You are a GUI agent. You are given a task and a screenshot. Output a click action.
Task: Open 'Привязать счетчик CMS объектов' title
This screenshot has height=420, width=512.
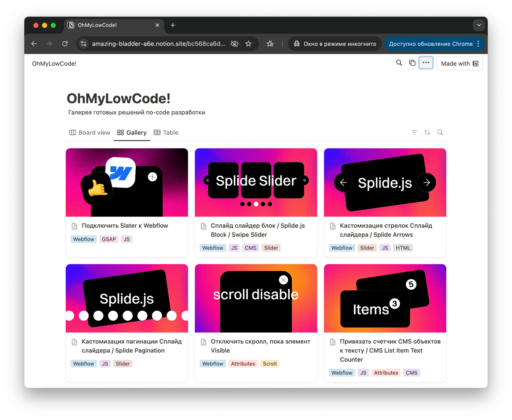[x=390, y=350]
